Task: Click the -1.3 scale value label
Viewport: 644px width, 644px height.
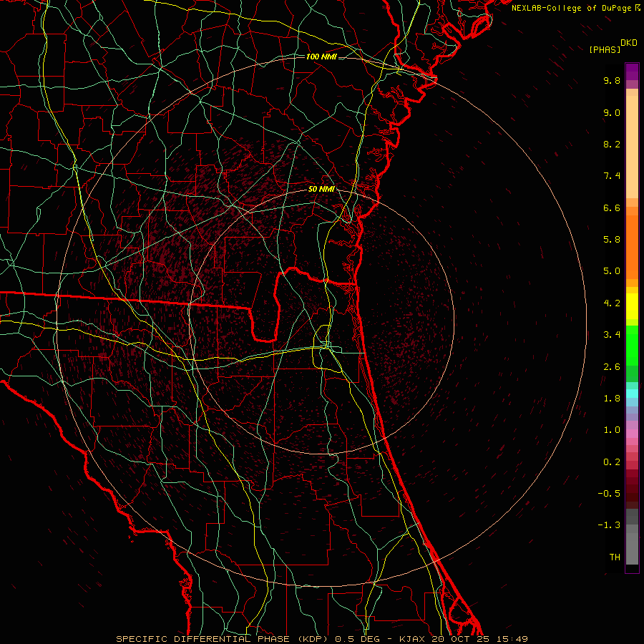Action: pyautogui.click(x=609, y=525)
